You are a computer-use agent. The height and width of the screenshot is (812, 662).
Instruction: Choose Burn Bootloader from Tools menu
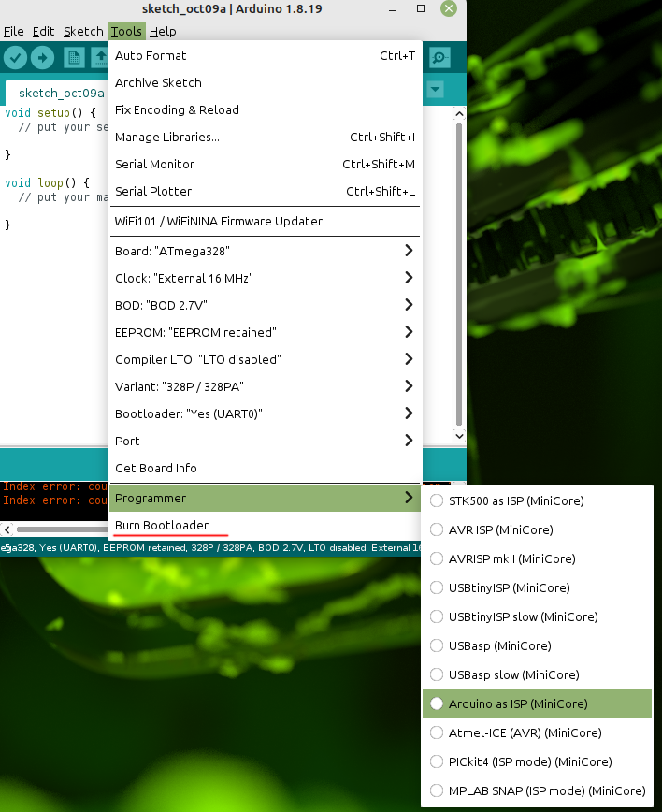pyautogui.click(x=265, y=525)
